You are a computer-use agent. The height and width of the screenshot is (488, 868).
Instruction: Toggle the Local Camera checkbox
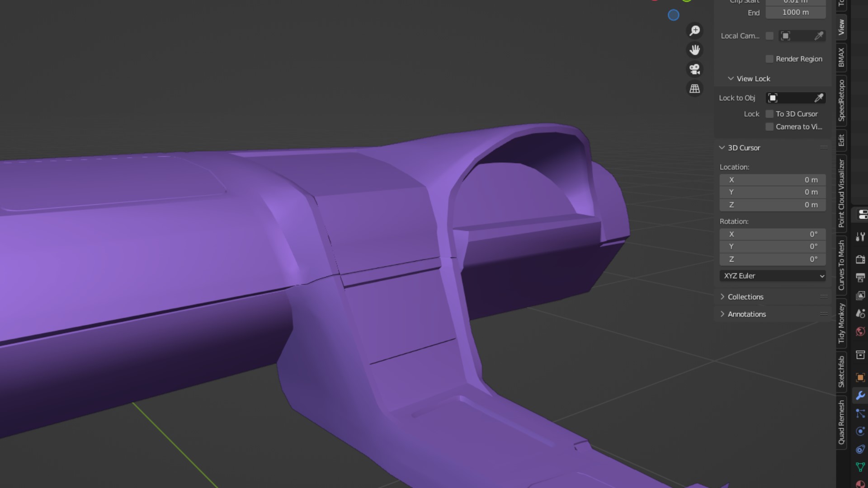click(769, 36)
